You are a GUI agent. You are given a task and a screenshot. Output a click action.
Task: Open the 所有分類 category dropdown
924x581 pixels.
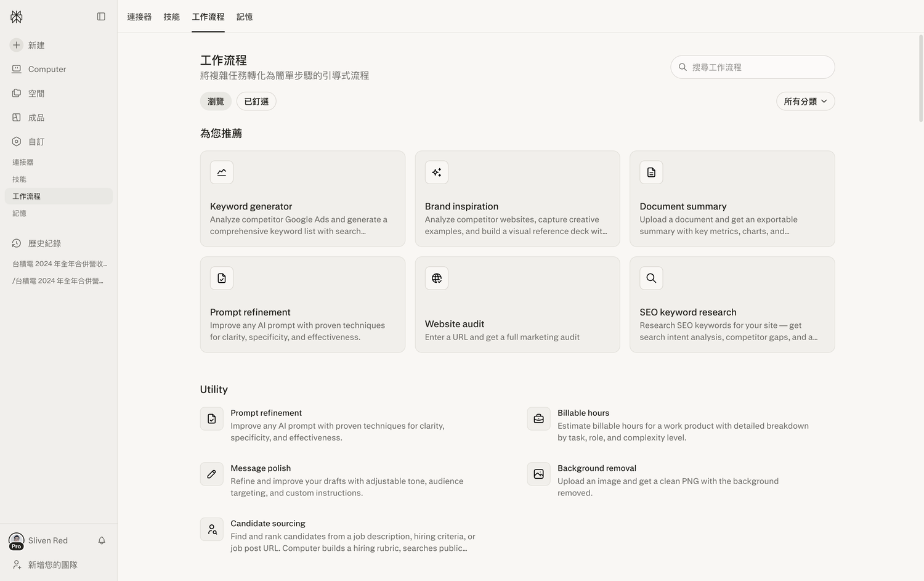point(806,102)
